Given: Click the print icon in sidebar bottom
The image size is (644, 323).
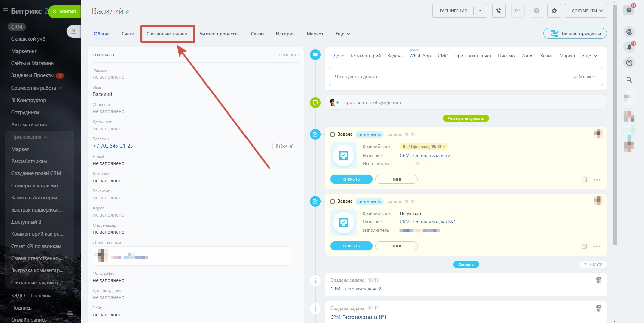Looking at the screenshot, I should tap(70, 314).
